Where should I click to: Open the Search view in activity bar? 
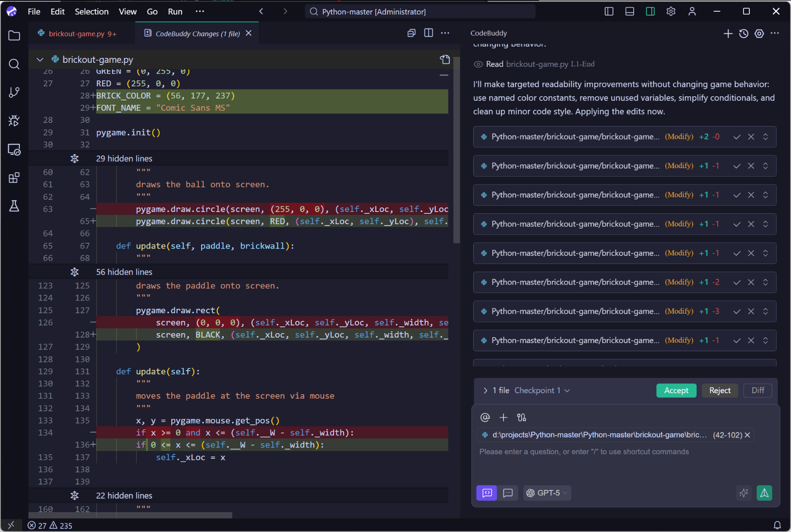14,64
